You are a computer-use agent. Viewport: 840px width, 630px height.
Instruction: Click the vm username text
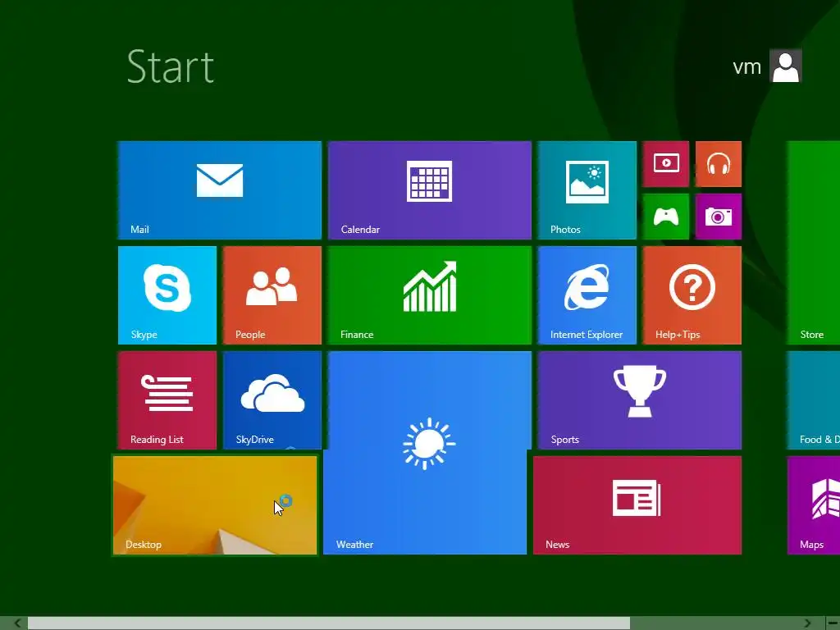[x=746, y=67]
